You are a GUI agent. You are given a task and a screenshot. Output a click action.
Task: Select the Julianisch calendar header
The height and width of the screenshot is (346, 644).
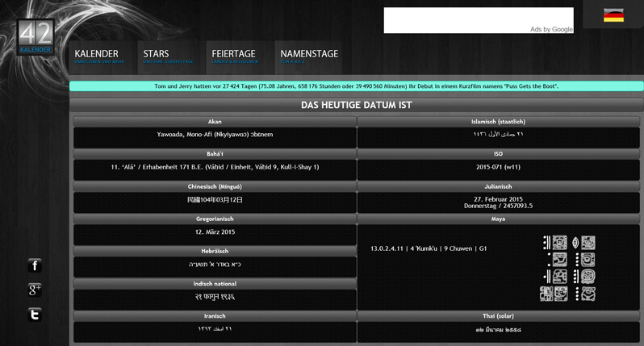pos(498,186)
